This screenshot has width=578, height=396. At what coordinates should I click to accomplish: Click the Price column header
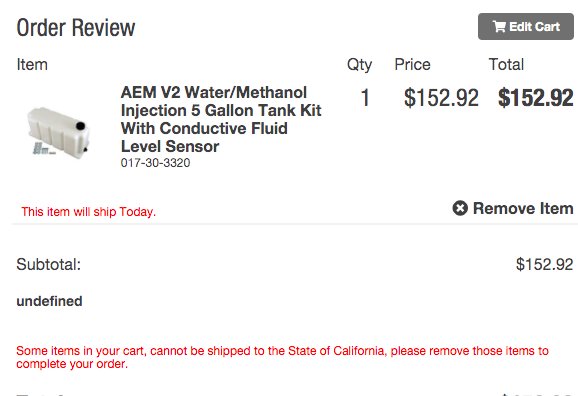[x=412, y=65]
